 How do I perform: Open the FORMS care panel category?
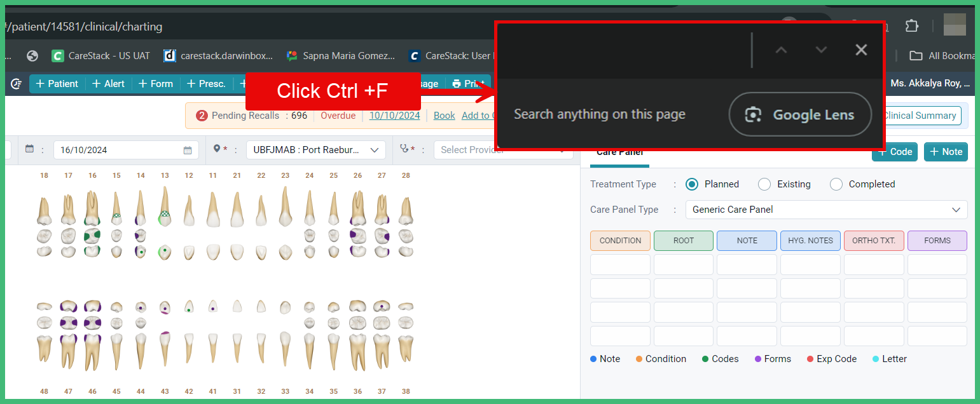tap(937, 241)
